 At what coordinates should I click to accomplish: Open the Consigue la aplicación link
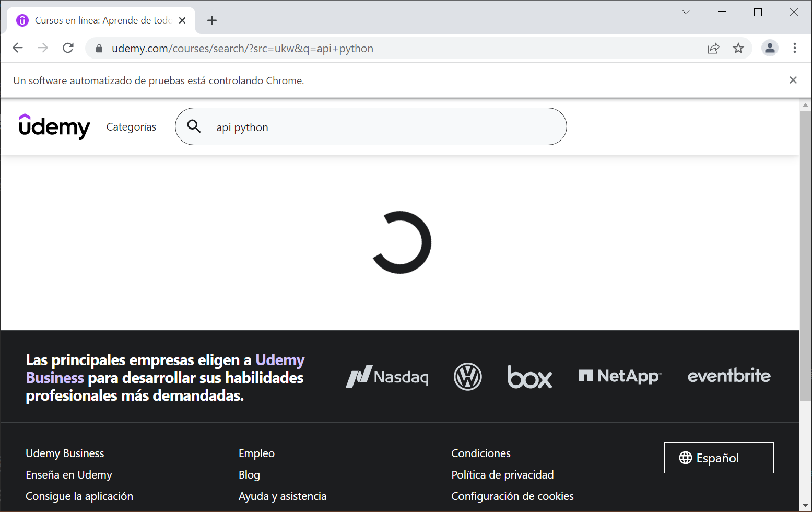(x=79, y=496)
